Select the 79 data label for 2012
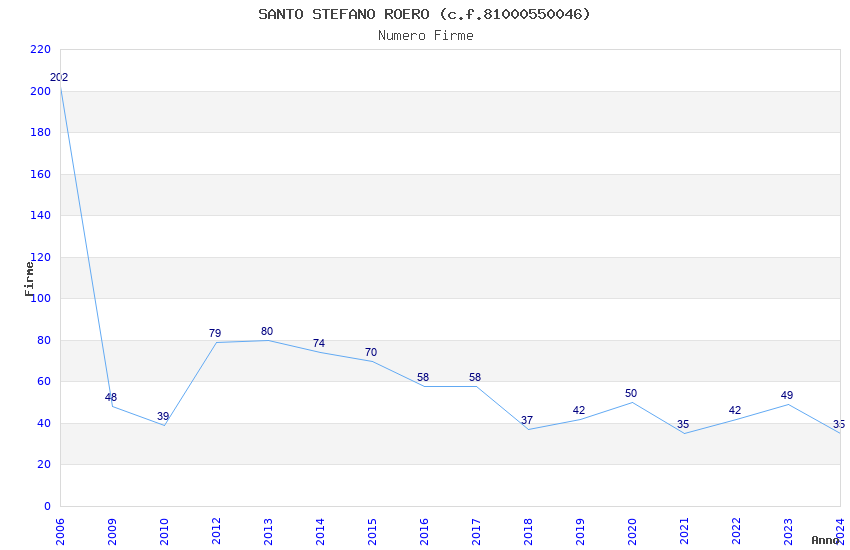Viewport: 850px width, 550px height. 215,333
